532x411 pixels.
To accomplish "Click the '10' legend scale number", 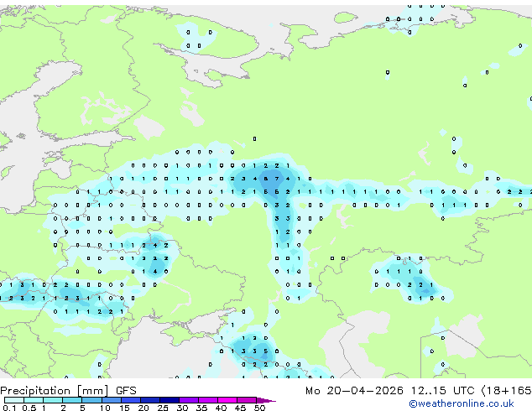I will click(105, 408).
